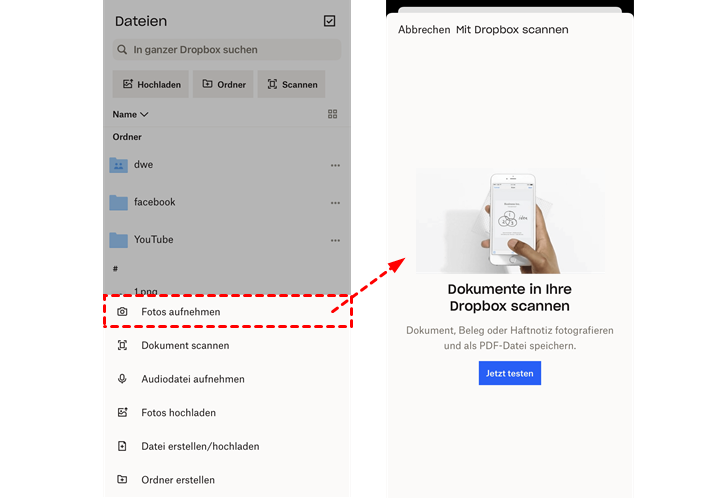
Task: Select the 'facebook' folder name
Action: [x=154, y=202]
